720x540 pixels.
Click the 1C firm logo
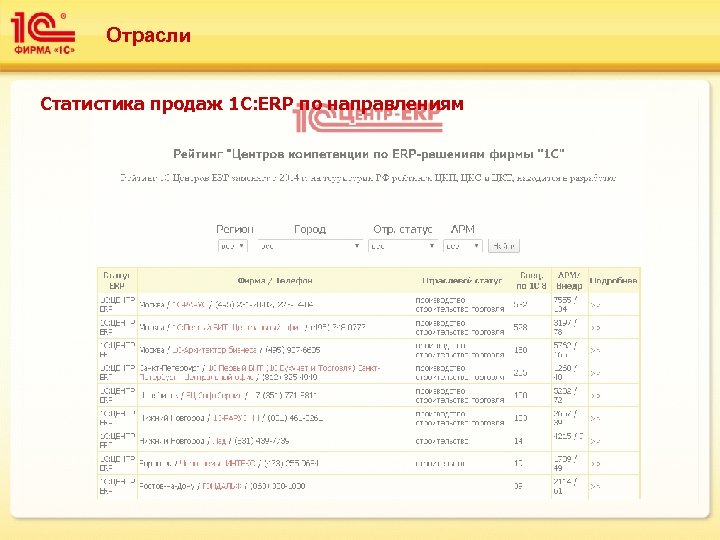click(x=42, y=33)
